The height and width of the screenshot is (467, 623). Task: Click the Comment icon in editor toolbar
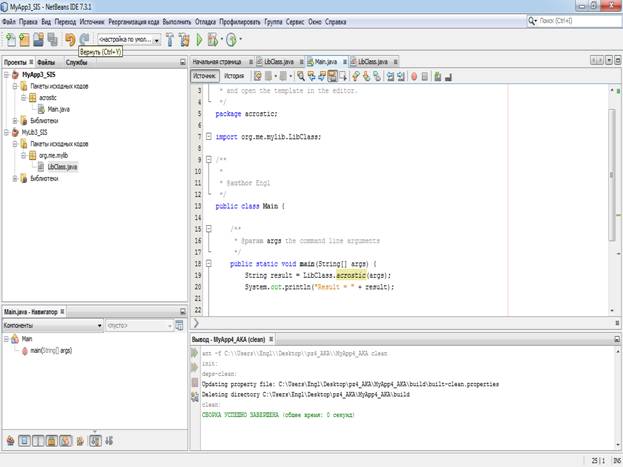click(x=437, y=76)
